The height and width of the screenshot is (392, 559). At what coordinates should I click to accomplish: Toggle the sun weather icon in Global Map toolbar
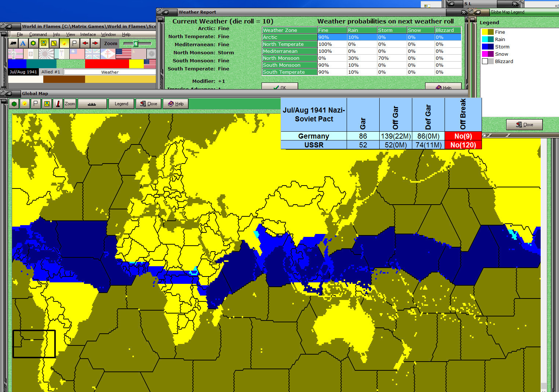click(25, 104)
